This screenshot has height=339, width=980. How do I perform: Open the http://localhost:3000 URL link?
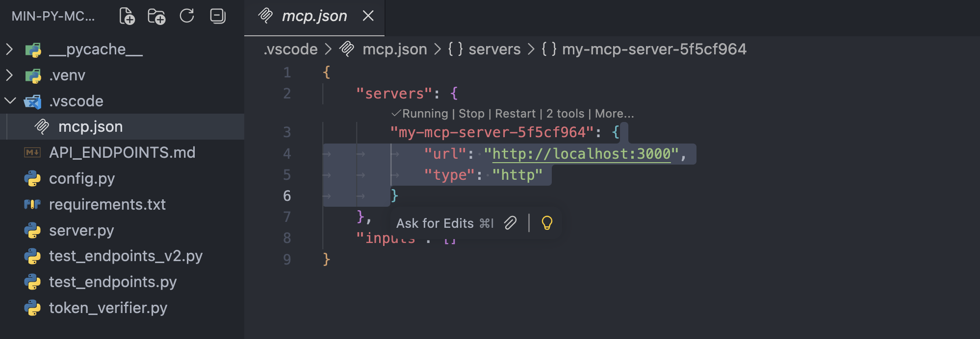tap(581, 154)
